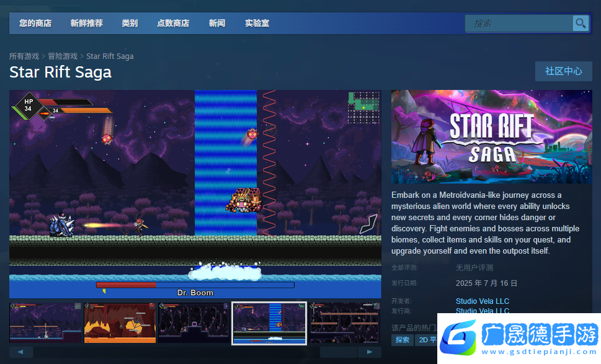601x364 pixels.
Task: Select the orange cave screenshot thumbnail
Action: [120, 323]
